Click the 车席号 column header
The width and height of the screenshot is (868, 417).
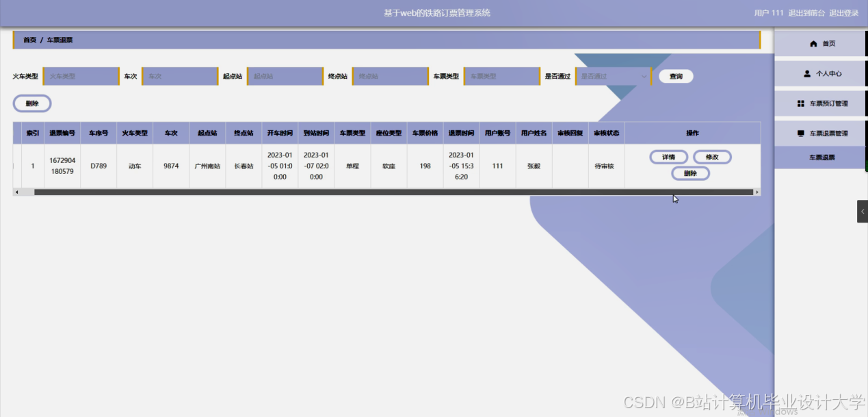[x=98, y=133]
